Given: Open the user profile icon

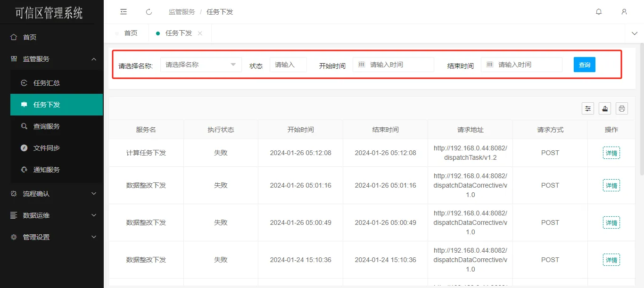Looking at the screenshot, I should tap(624, 12).
